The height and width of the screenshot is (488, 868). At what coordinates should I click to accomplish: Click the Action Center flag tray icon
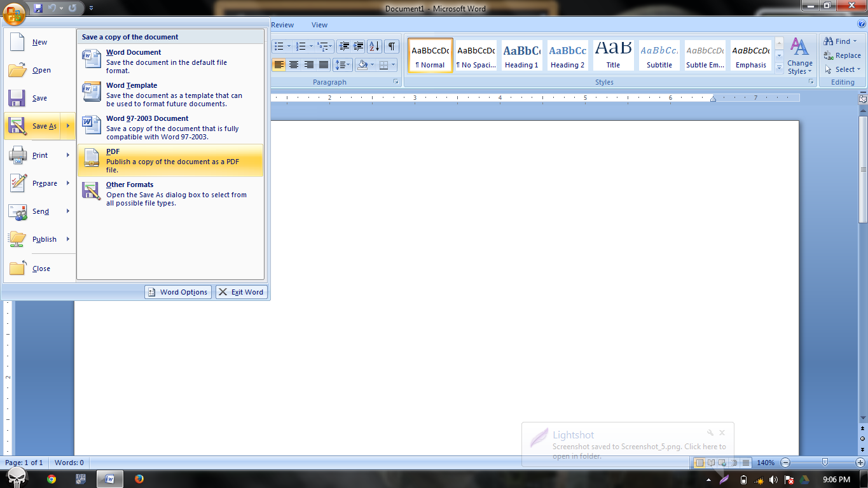[789, 480]
